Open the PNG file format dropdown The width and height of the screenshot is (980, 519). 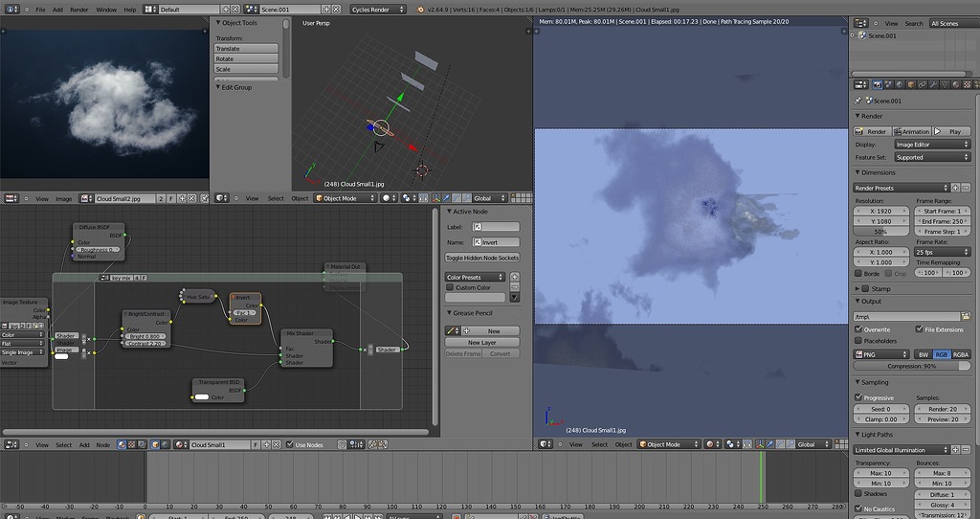click(881, 354)
